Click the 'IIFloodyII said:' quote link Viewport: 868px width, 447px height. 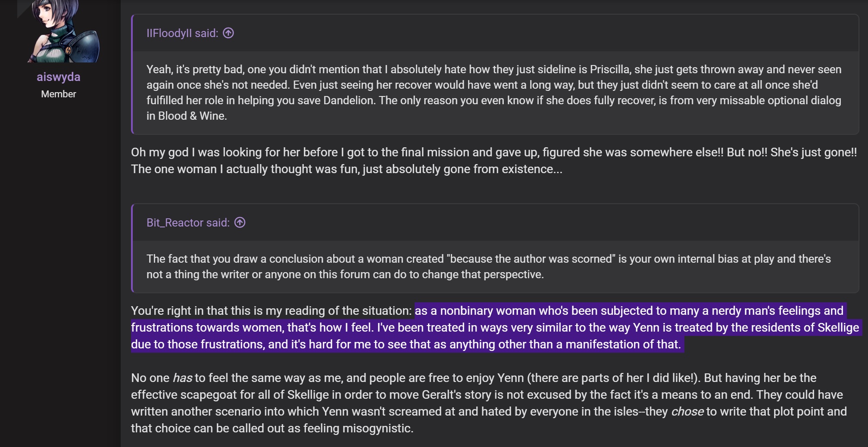point(182,33)
